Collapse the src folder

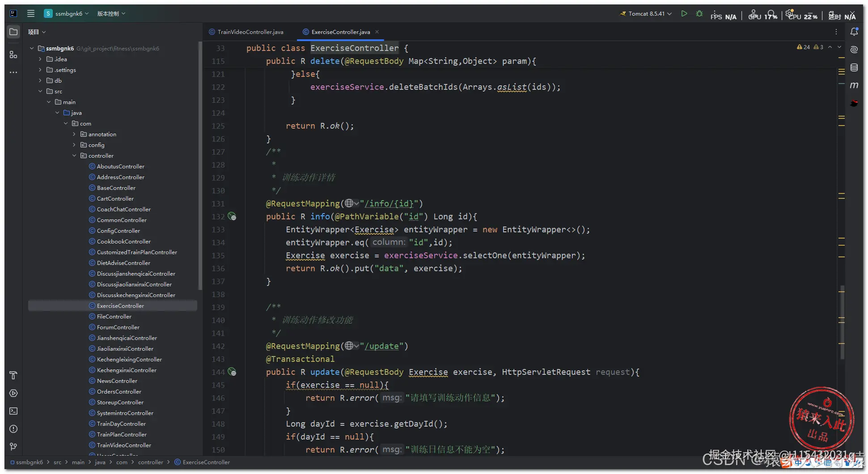pyautogui.click(x=40, y=91)
